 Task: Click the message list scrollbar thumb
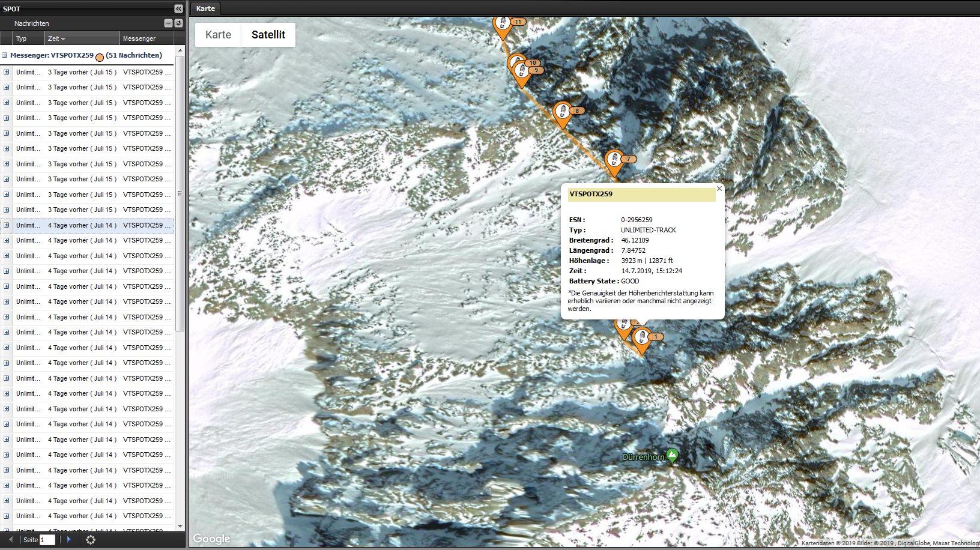180,193
